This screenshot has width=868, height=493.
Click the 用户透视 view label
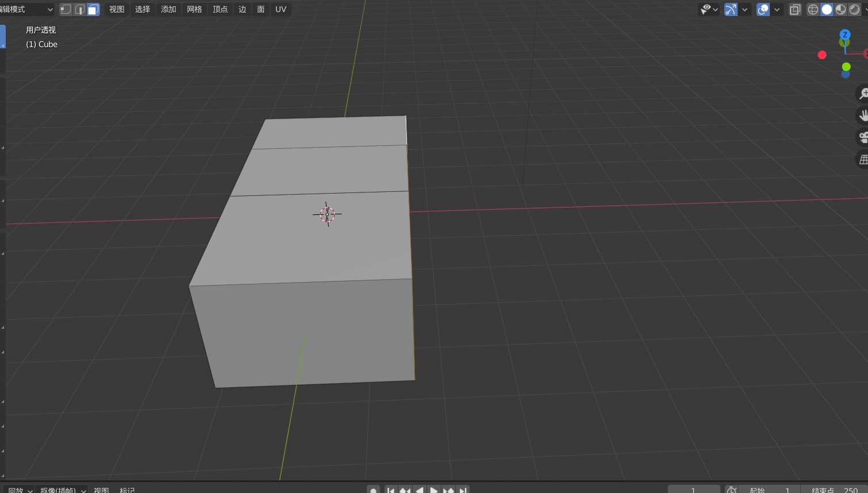[x=41, y=30]
